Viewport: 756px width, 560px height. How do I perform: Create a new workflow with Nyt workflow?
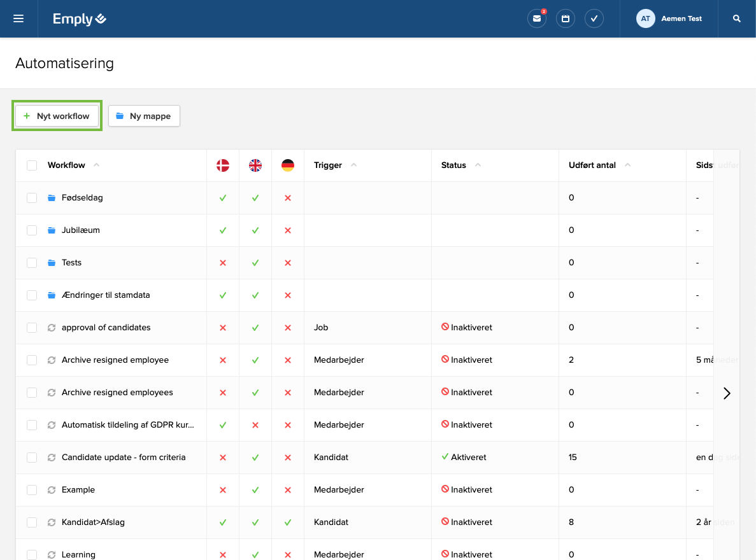(57, 116)
